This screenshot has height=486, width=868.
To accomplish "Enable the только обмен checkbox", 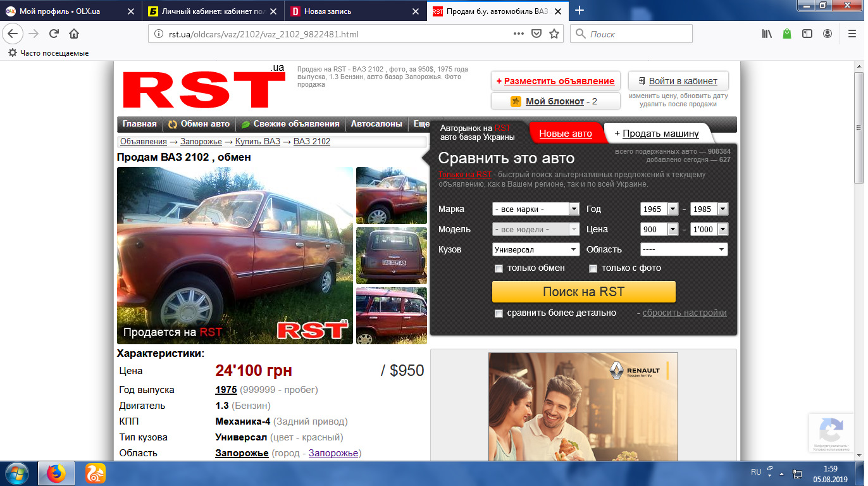I will point(499,268).
